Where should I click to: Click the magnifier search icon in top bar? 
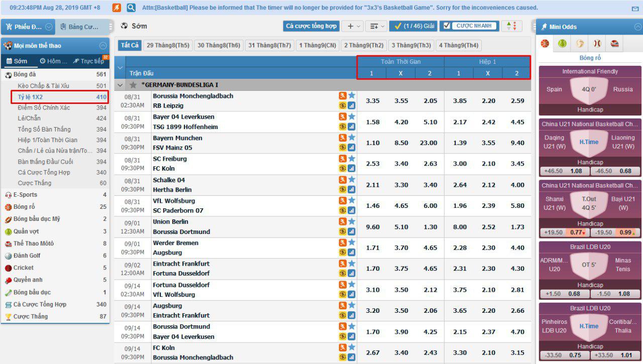[x=131, y=8]
